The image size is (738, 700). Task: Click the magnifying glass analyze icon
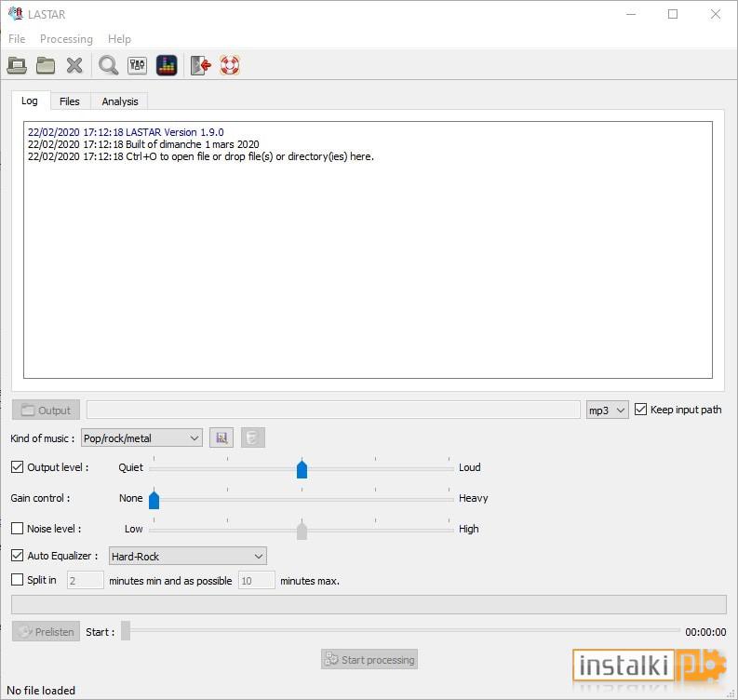[108, 65]
